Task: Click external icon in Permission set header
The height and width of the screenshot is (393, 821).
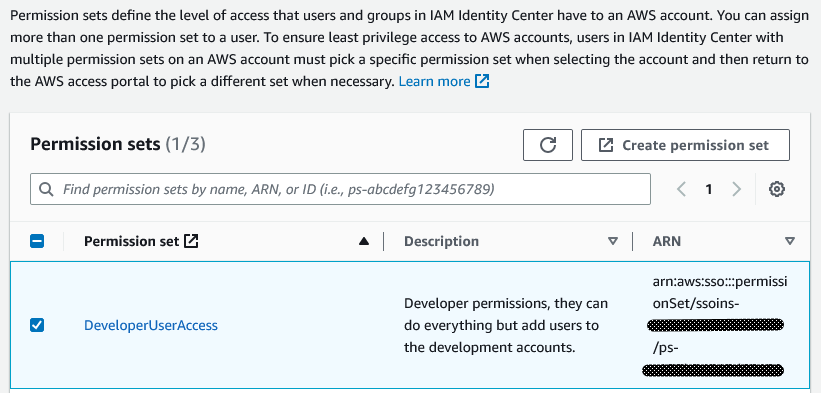Action: [x=192, y=241]
